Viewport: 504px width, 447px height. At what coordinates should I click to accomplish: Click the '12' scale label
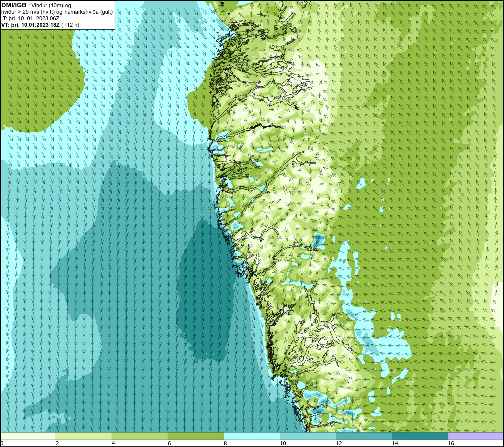tap(339, 444)
